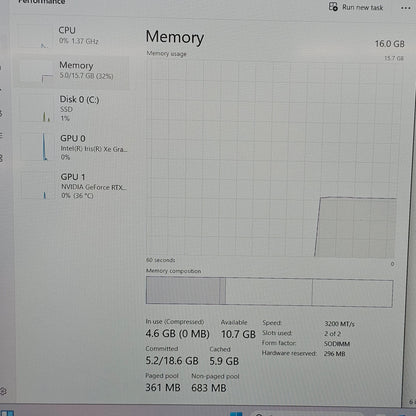Click the 16.0 GB total memory value
The image size is (416, 416).
(x=389, y=44)
